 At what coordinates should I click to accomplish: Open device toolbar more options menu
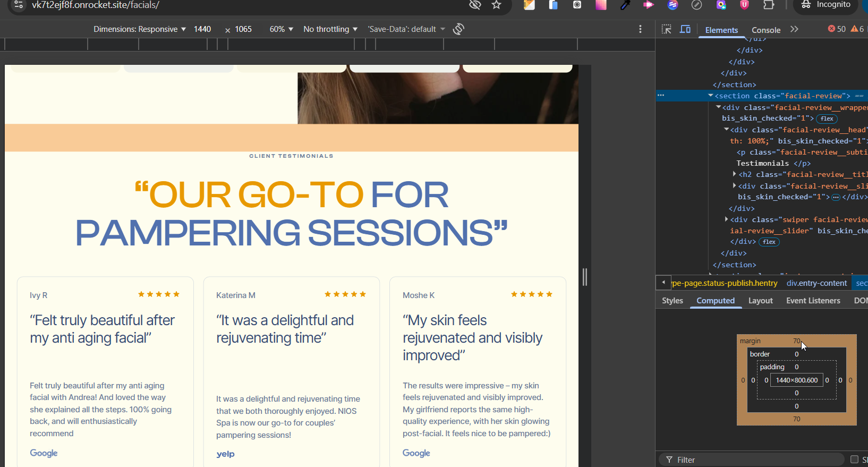[640, 29]
